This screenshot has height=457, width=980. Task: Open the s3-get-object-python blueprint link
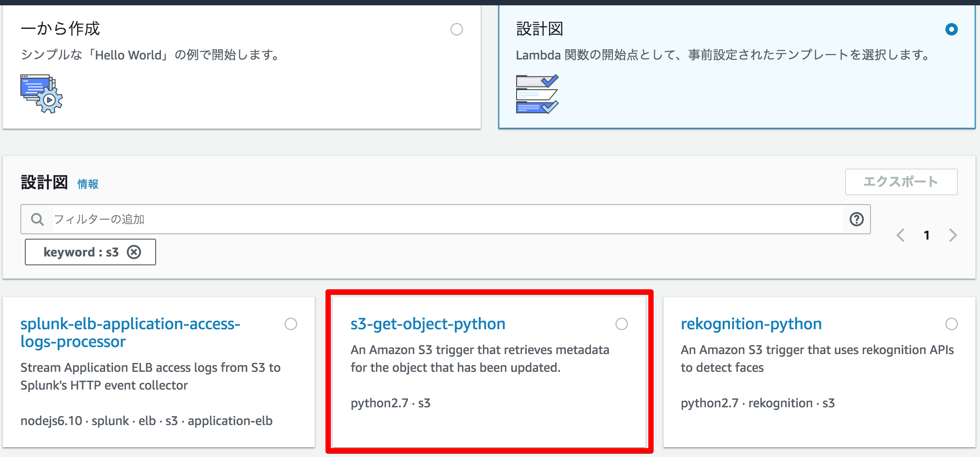428,324
